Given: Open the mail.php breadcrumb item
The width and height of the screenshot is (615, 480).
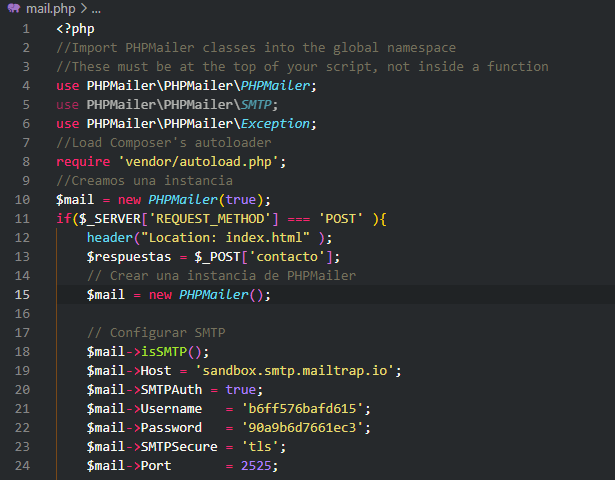Looking at the screenshot, I should pyautogui.click(x=51, y=9).
